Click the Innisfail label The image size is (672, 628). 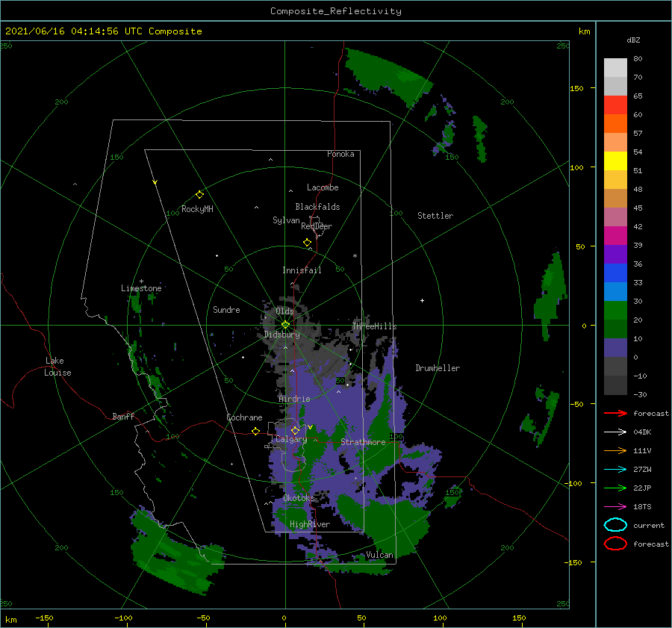click(x=302, y=270)
